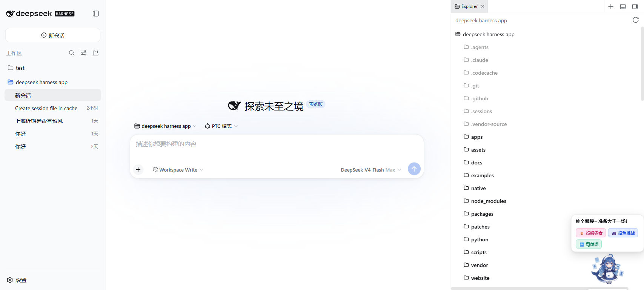Open the 上海近期是否有台风 session

tap(53, 121)
